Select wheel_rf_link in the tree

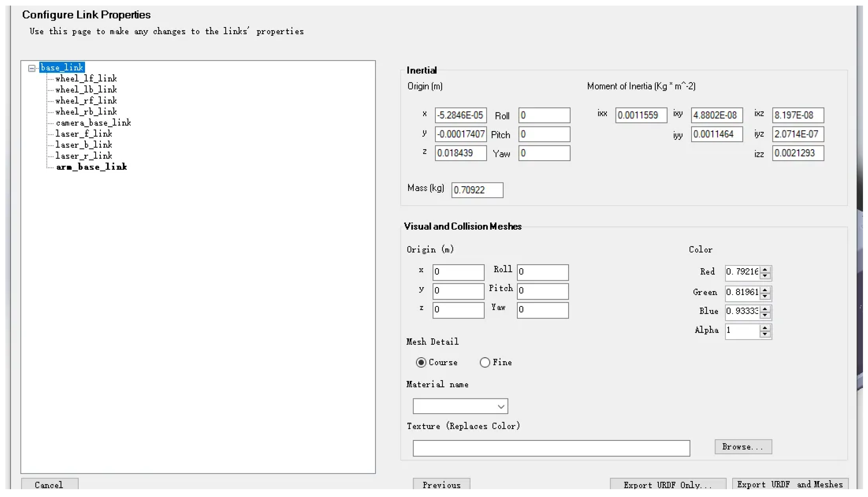point(86,101)
